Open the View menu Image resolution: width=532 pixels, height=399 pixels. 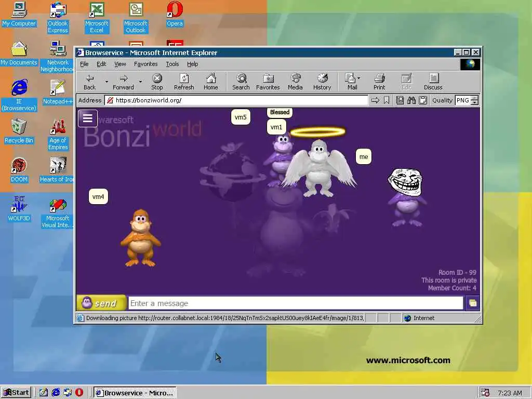(x=120, y=64)
